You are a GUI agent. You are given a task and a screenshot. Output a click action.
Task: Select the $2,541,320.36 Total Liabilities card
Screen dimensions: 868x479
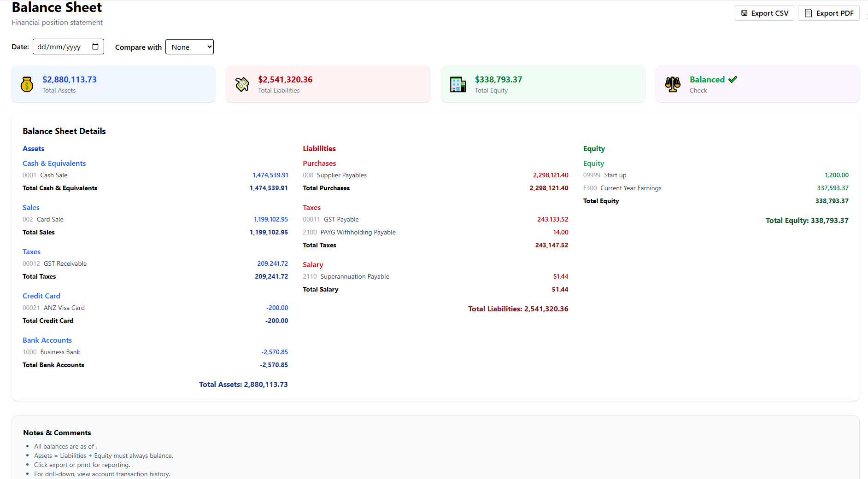pos(328,84)
